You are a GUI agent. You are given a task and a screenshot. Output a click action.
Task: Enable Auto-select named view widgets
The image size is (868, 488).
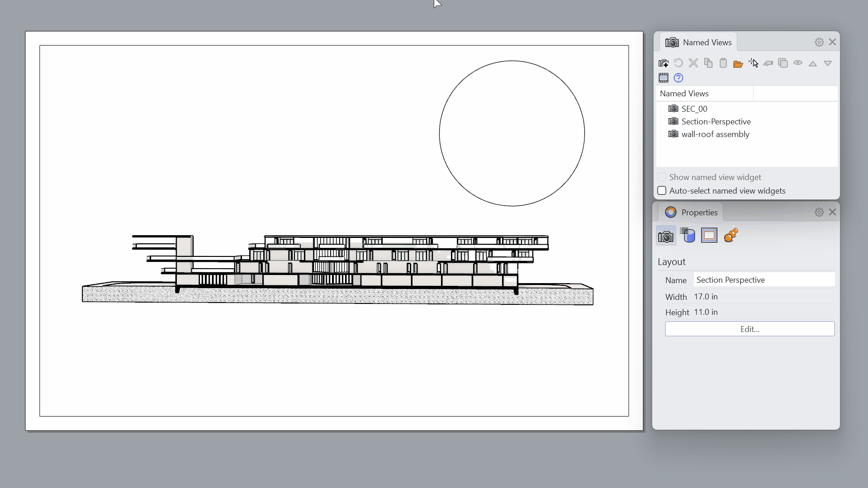[x=662, y=191]
